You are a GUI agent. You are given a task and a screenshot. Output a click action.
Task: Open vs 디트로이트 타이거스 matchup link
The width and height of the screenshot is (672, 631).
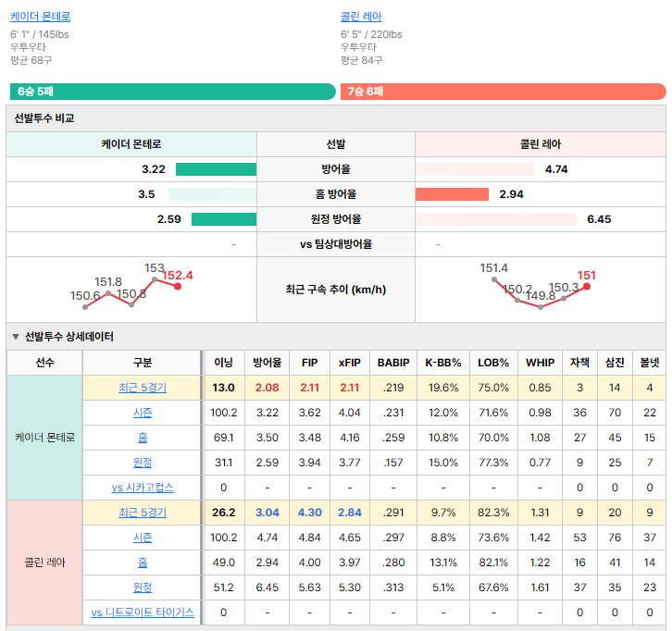pyautogui.click(x=143, y=612)
